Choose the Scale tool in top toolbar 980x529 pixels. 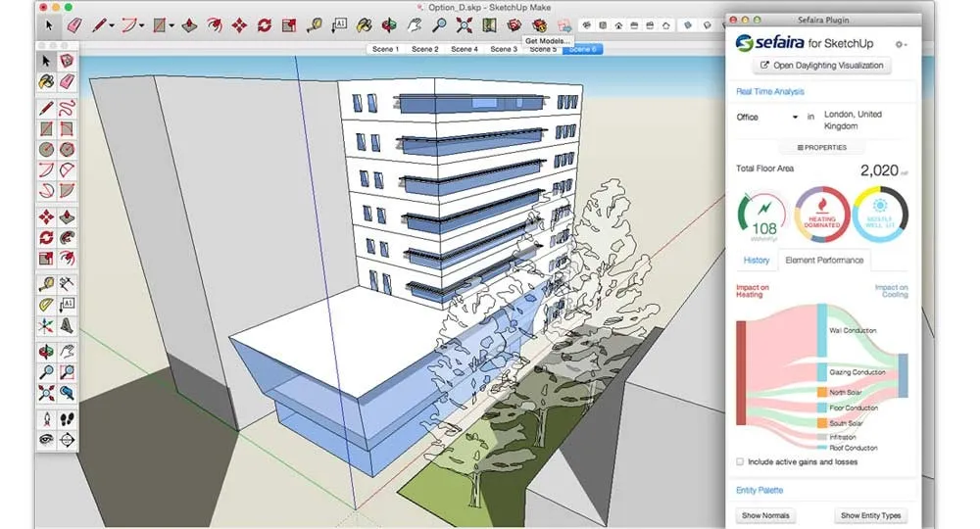(289, 25)
